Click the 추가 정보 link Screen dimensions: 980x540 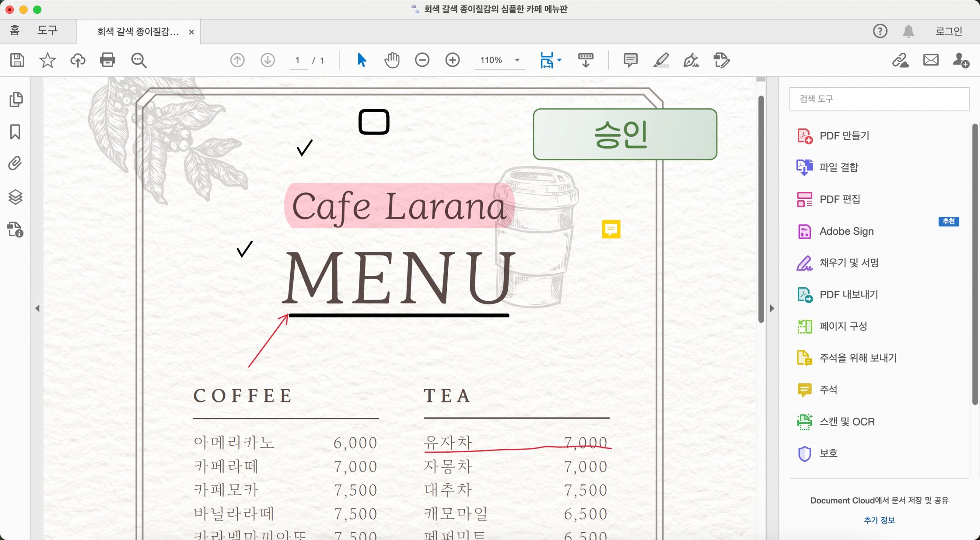tap(879, 520)
